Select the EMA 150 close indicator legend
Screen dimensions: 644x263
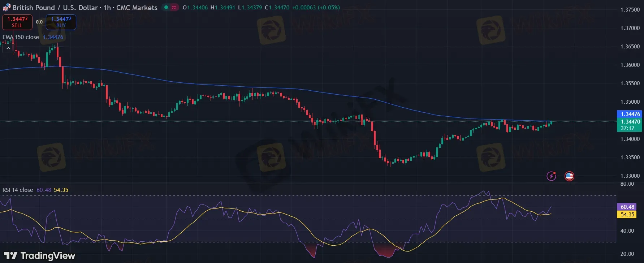tap(21, 37)
